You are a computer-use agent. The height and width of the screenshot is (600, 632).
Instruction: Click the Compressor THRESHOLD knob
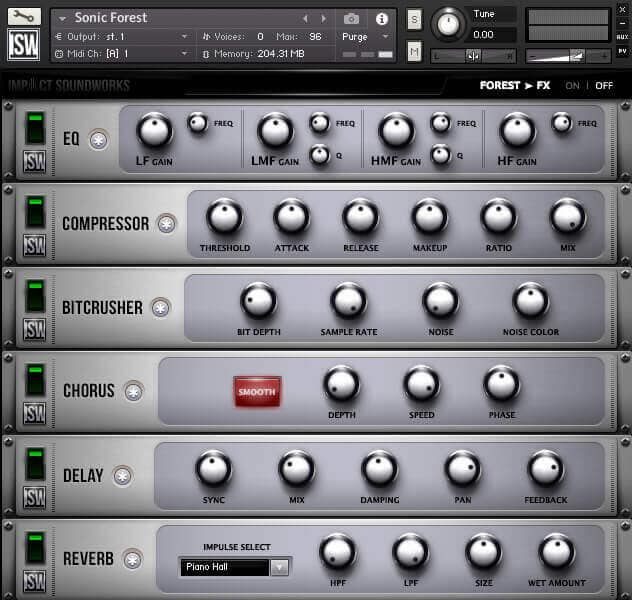[224, 217]
